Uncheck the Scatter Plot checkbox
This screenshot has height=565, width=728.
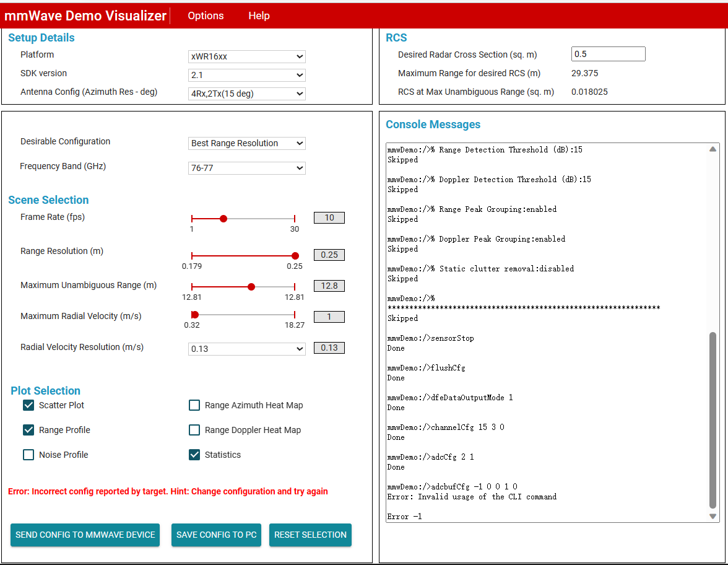pyautogui.click(x=28, y=405)
